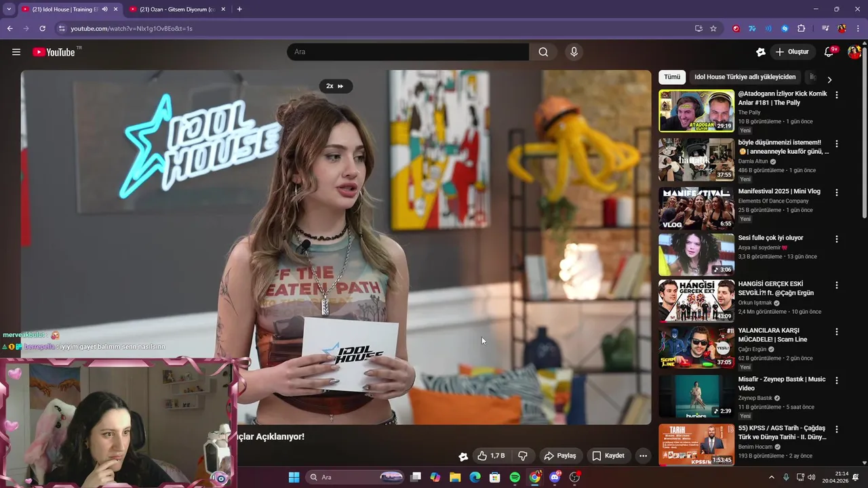The image size is (868, 488).
Task: Open options for Manifestival 2025 video
Action: point(836,192)
